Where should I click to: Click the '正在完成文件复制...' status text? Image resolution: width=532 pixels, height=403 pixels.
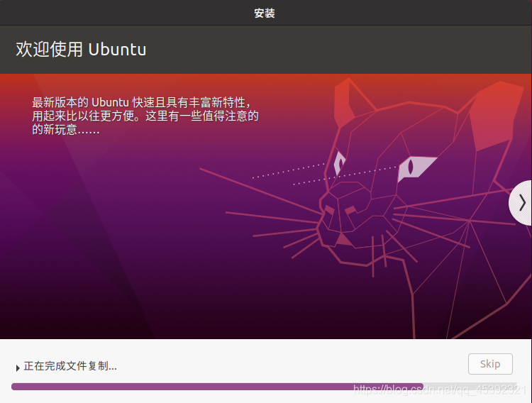pos(70,366)
